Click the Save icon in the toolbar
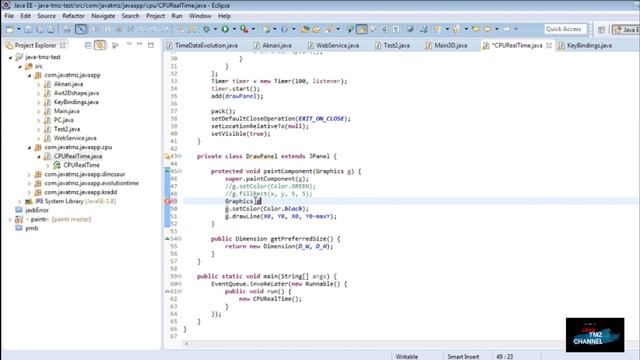640x360 pixels. [28, 29]
